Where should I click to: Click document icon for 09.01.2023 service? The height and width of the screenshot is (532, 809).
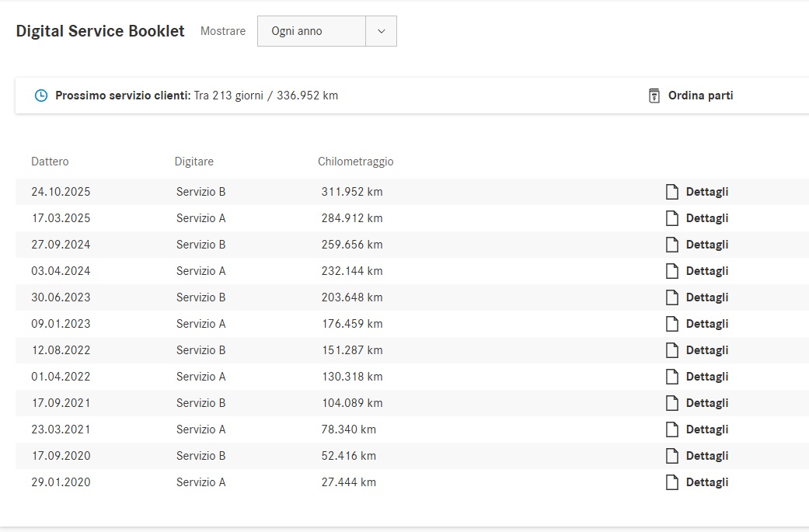672,324
